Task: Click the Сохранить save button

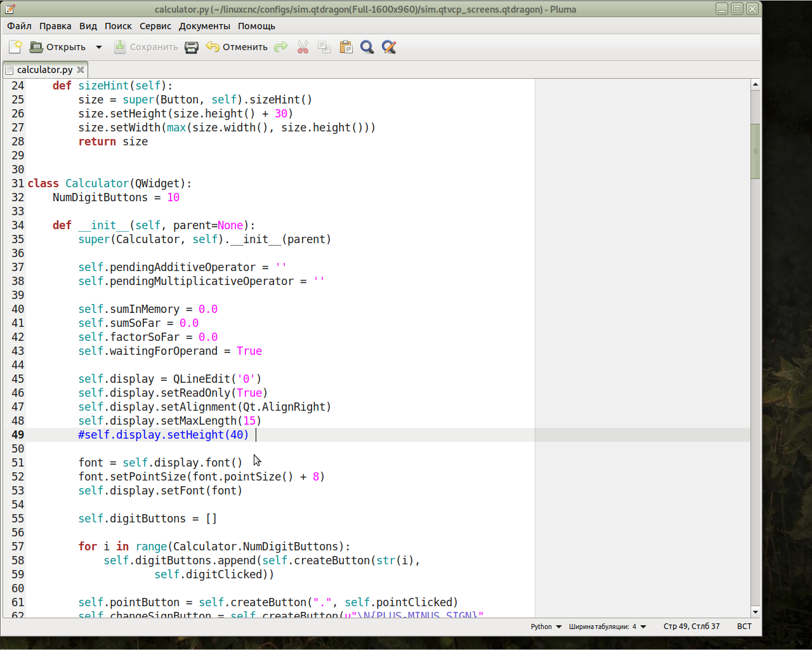Action: [146, 47]
